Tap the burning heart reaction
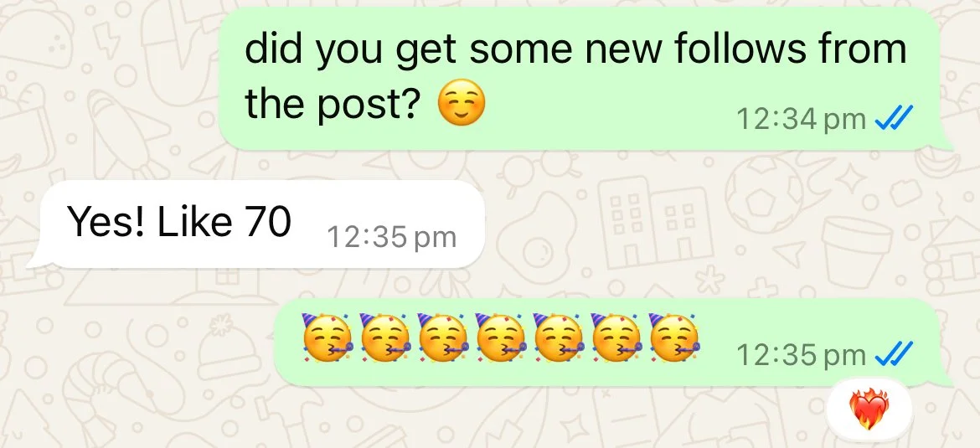 click(869, 409)
